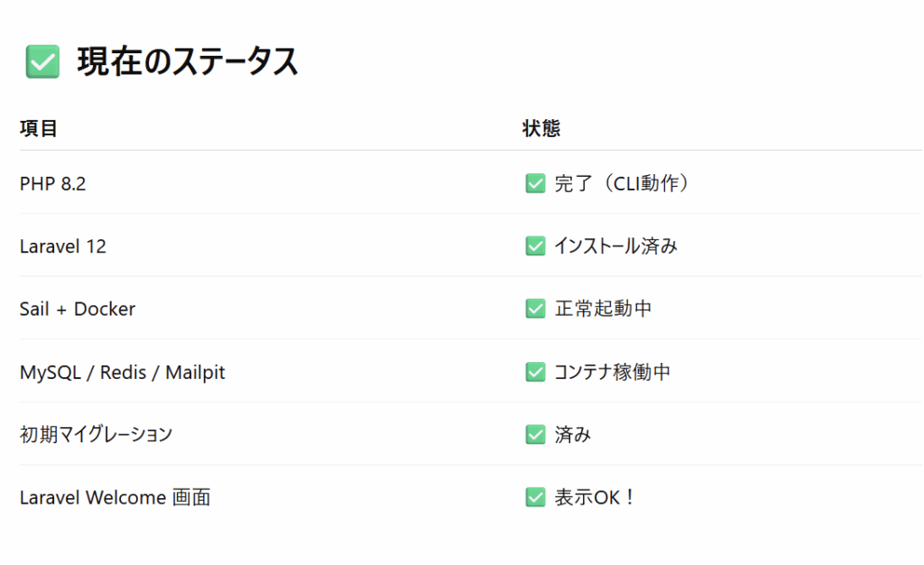This screenshot has width=924, height=565.
Task: Click the 初期マイグレーション table cell
Action: pos(96,434)
